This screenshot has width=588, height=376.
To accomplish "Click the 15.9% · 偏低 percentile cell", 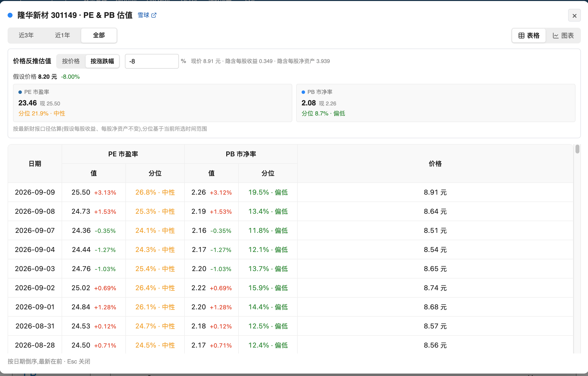I will (x=268, y=288).
